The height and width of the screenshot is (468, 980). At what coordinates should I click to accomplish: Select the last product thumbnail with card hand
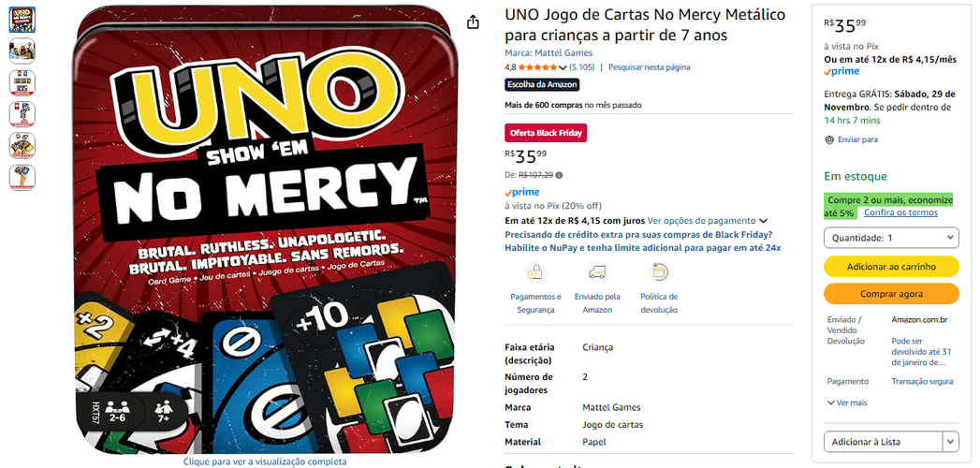pyautogui.click(x=22, y=178)
